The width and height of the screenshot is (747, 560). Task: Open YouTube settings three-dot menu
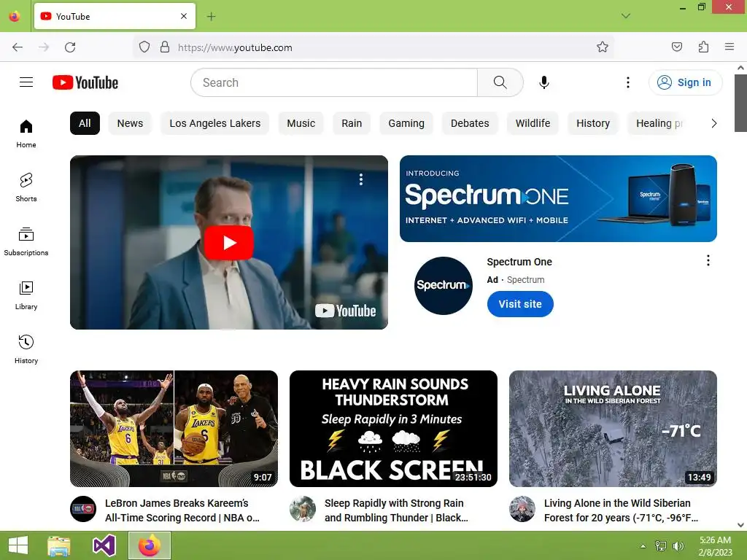coord(628,82)
